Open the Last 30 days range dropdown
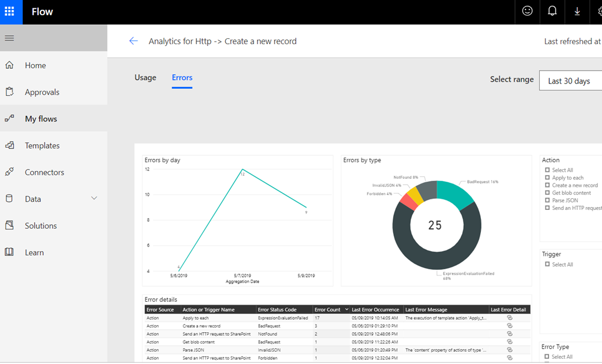 570,81
